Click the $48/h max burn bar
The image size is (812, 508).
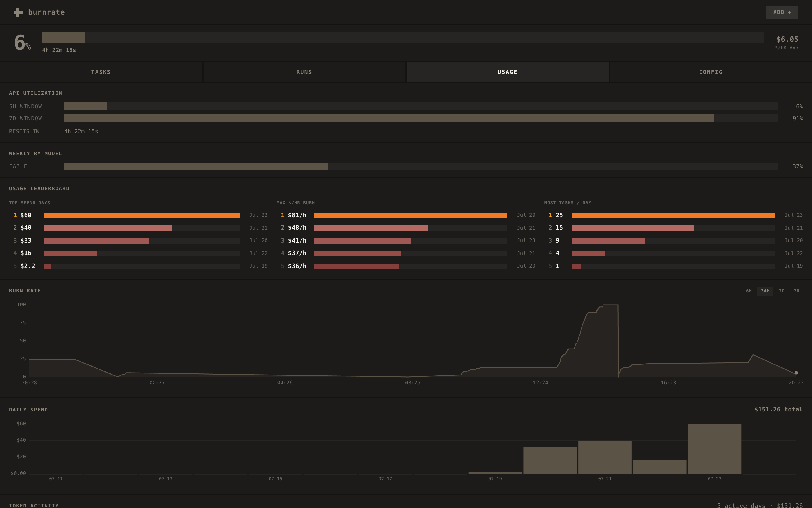click(x=410, y=228)
